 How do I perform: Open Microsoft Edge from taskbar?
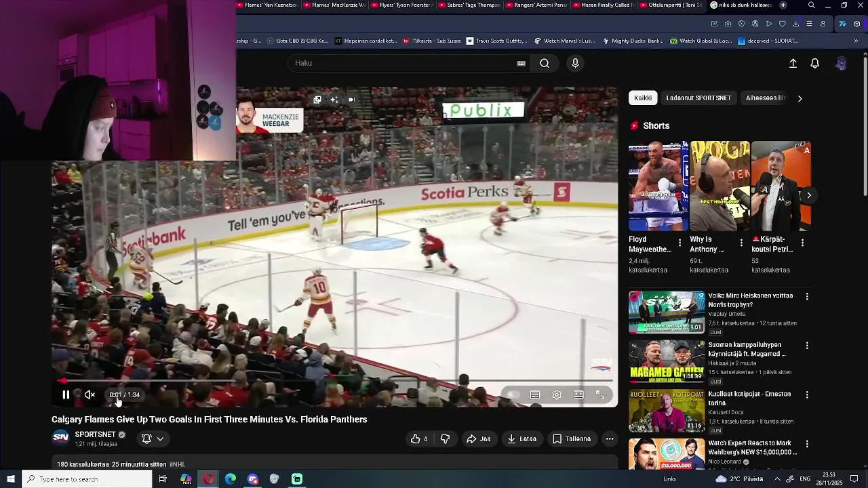pyautogui.click(x=231, y=479)
